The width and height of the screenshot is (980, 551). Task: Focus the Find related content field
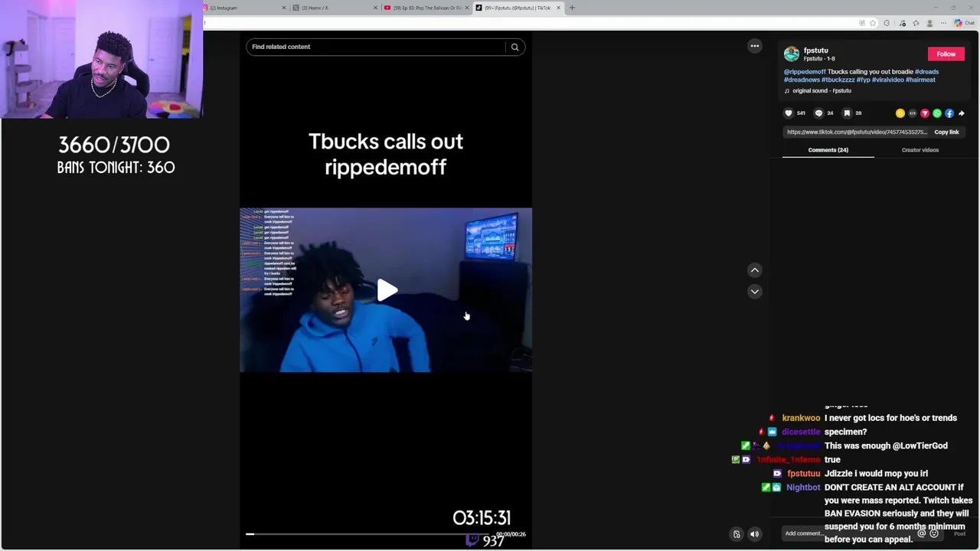click(x=375, y=47)
